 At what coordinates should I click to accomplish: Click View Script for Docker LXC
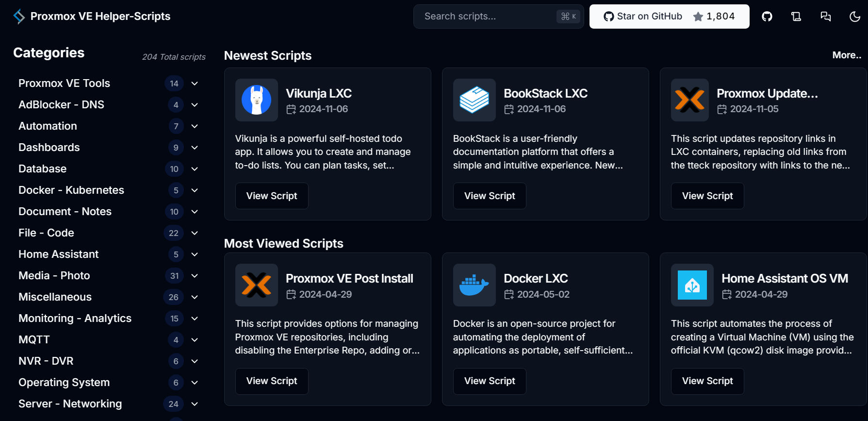(x=490, y=381)
